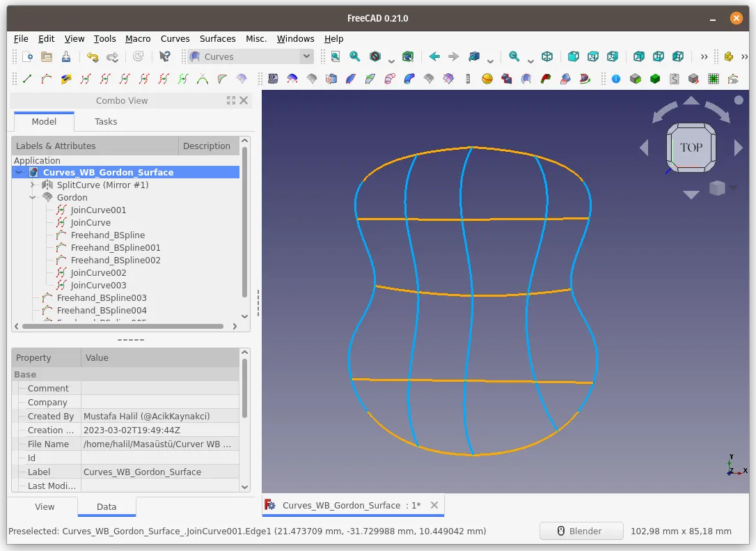
Task: Open a file using the folder icon
Action: [47, 57]
